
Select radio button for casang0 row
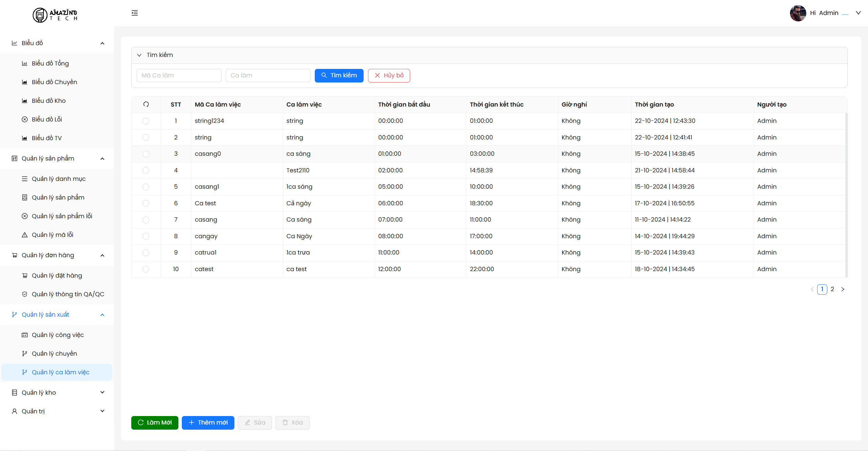pos(146,154)
